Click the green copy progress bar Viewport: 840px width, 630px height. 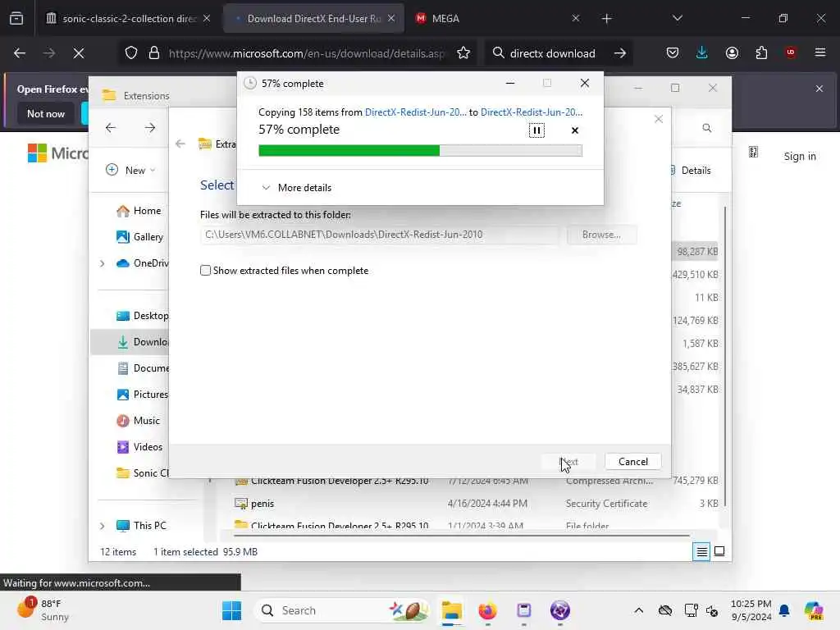pyautogui.click(x=420, y=151)
